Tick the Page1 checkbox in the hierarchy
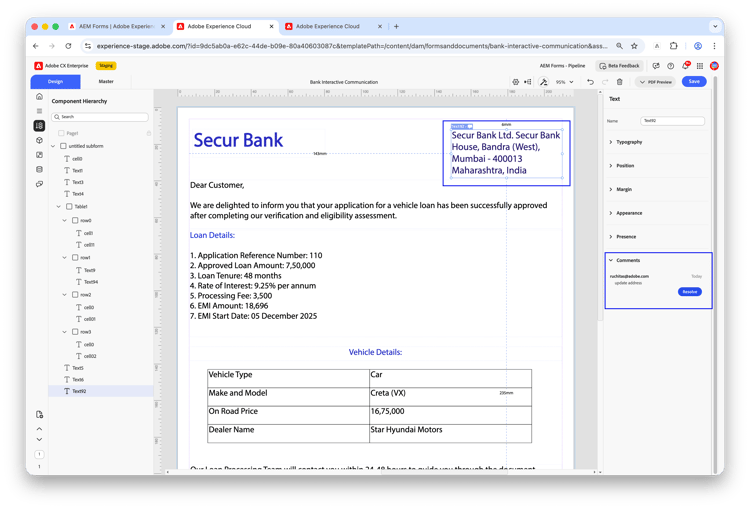 61,133
